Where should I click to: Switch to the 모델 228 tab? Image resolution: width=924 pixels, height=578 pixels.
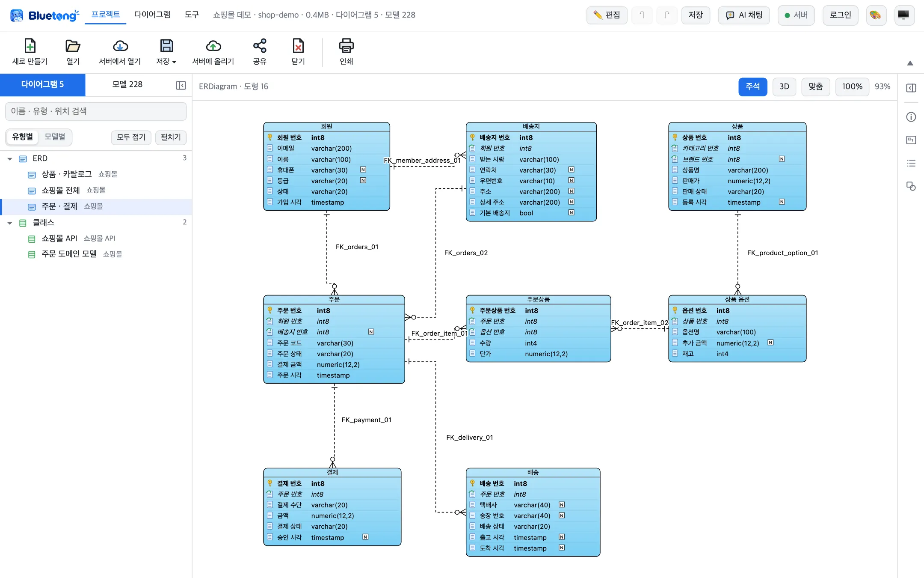click(127, 84)
